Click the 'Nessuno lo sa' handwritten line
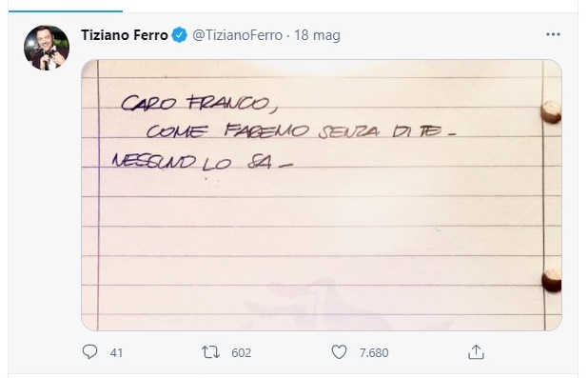 coord(203,162)
